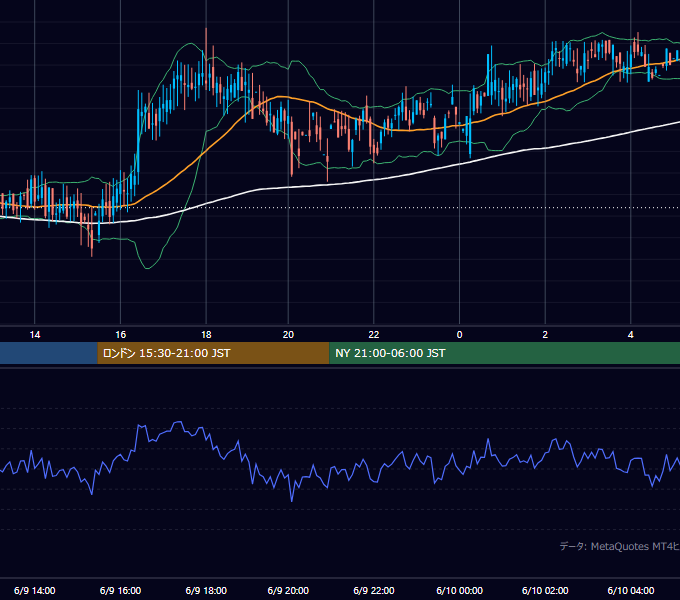Select the 2 hour axis label
Screen dimensions: 680x600
[x=545, y=335]
